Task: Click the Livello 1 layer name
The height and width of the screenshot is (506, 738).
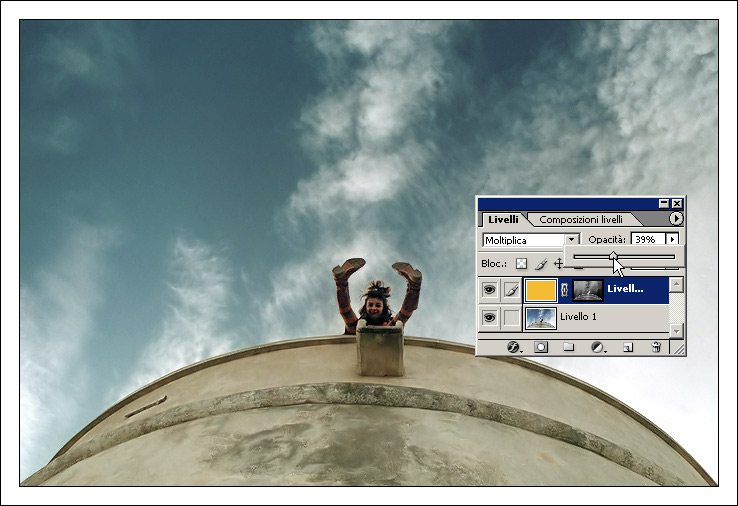Action: (x=578, y=316)
